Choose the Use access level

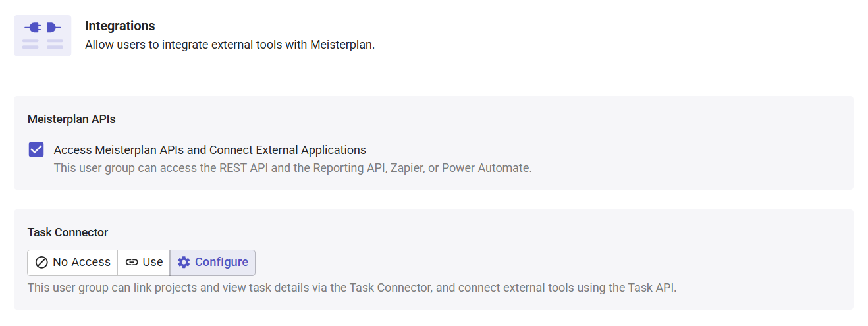pos(144,262)
